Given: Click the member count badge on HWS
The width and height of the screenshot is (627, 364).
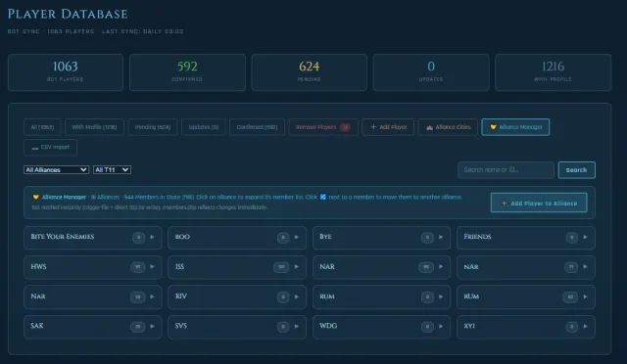Looking at the screenshot, I should pyautogui.click(x=137, y=267).
